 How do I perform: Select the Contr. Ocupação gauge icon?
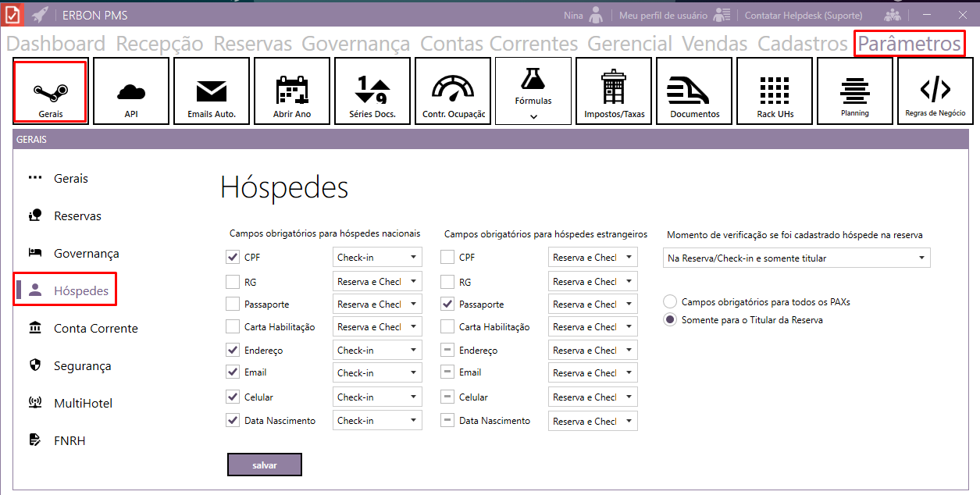453,91
